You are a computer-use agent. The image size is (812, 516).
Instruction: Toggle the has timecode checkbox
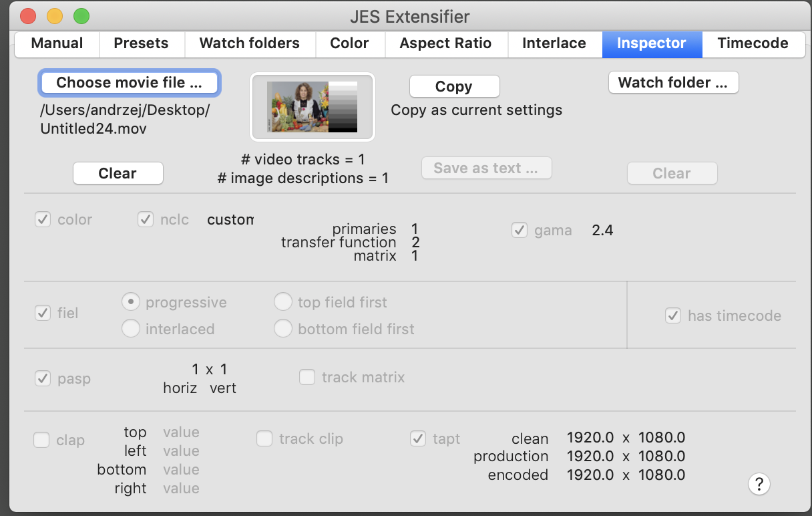point(673,315)
